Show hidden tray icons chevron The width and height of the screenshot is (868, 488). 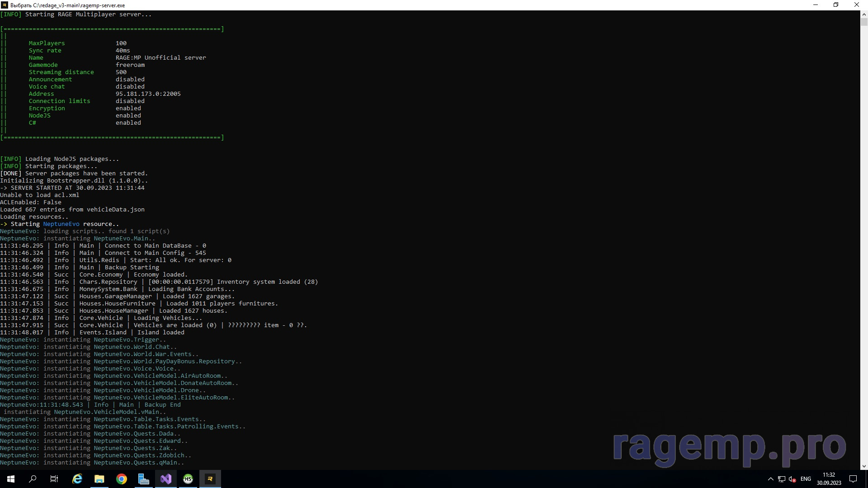(x=771, y=479)
